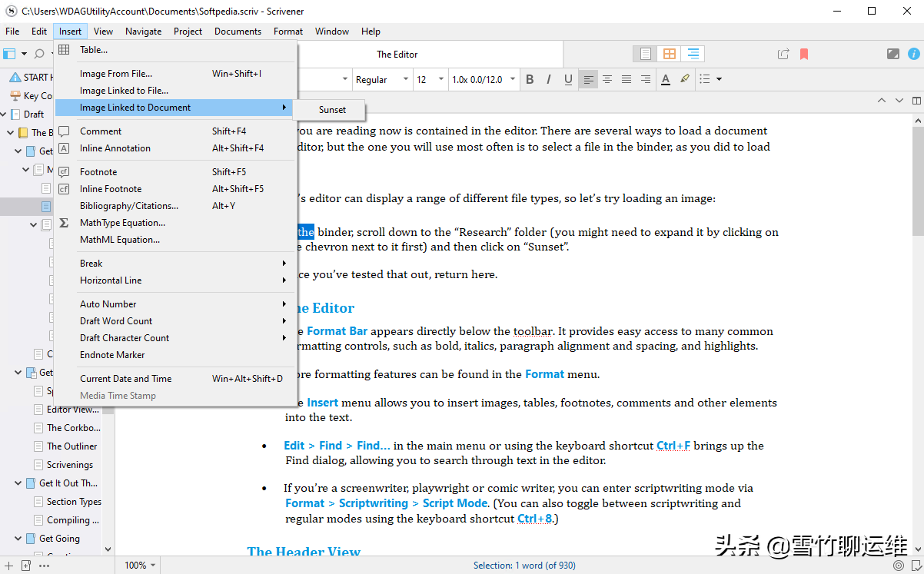Open the binder view dropdown arrow

coord(23,54)
